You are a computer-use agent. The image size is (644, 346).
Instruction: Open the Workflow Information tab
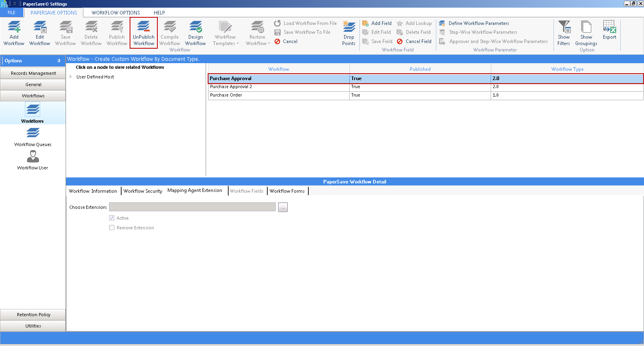click(93, 191)
